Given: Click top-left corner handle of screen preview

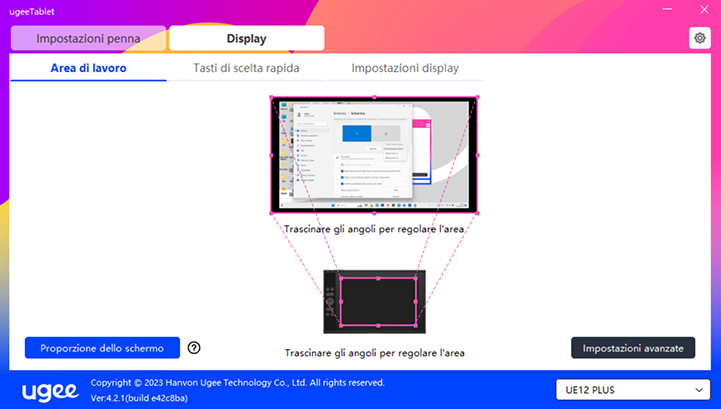Looking at the screenshot, I should pyautogui.click(x=271, y=98).
